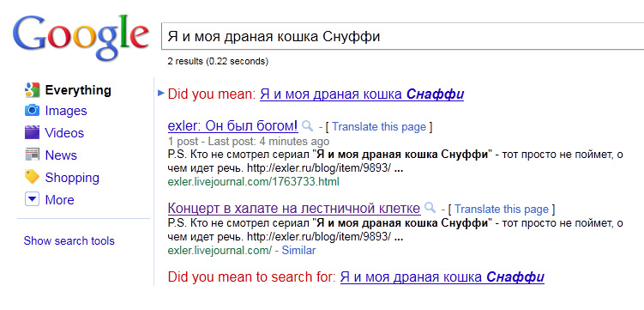Image resolution: width=644 pixels, height=310 pixels.
Task: Click the Google logo
Action: [x=81, y=39]
